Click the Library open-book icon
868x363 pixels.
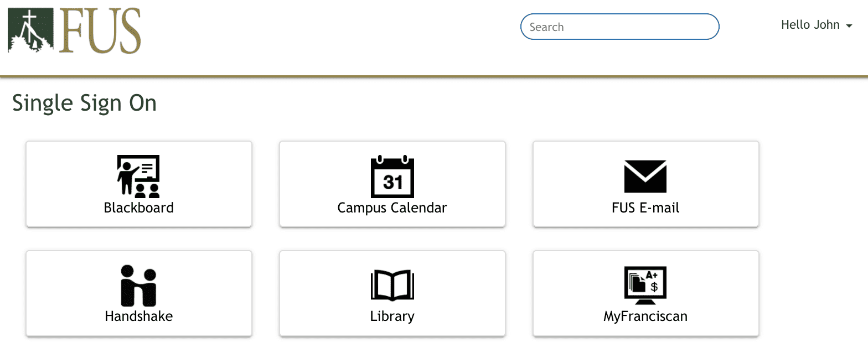pos(392,286)
